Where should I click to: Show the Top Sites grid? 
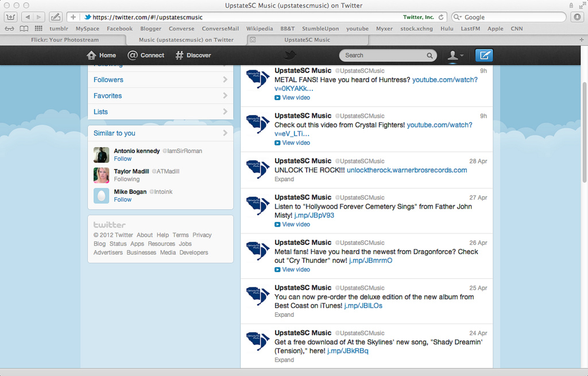[x=38, y=29]
